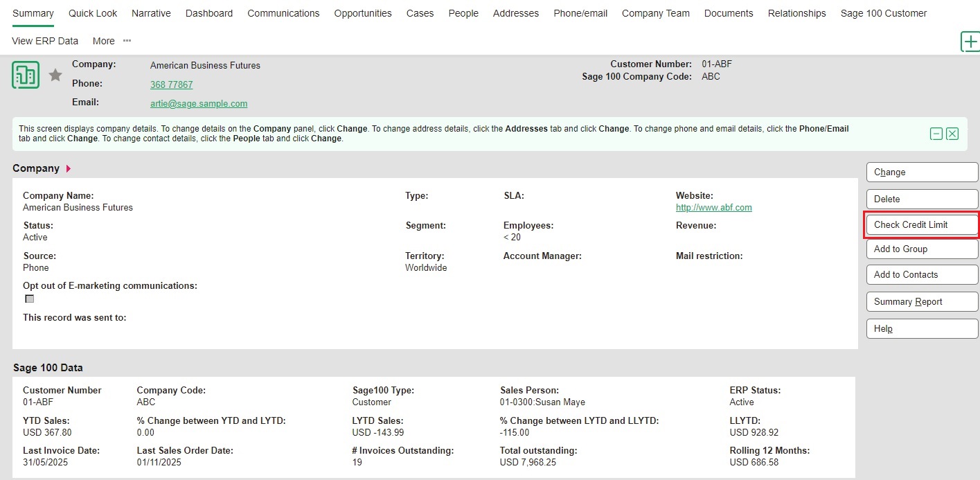The height and width of the screenshot is (480, 980).
Task: Open the abf.com website link
Action: [x=713, y=207]
